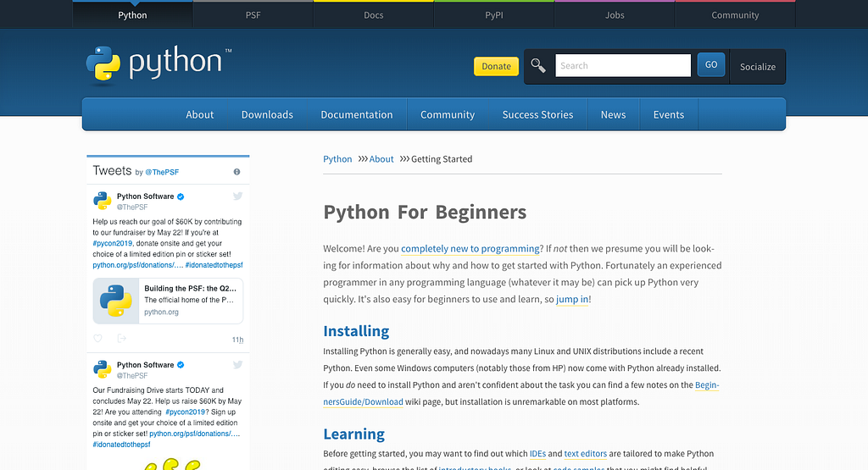868x470 pixels.
Task: Expand the Socialize menu
Action: (x=757, y=66)
